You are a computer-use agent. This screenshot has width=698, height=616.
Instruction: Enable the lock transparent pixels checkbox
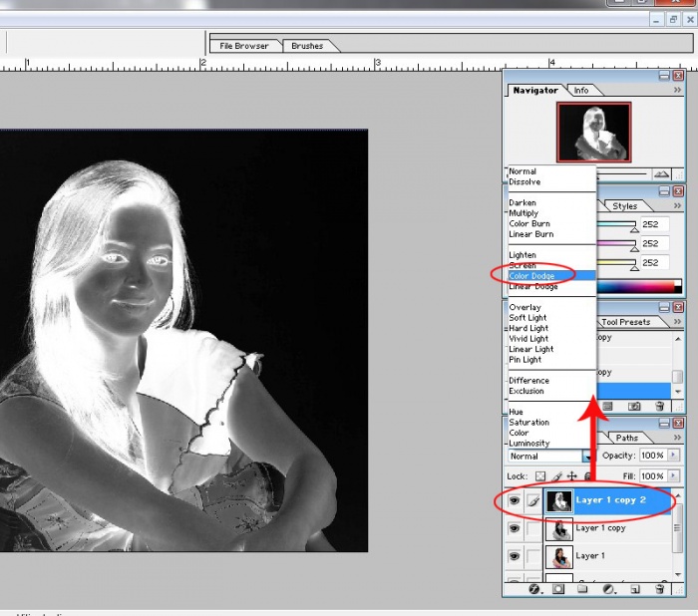pos(541,477)
